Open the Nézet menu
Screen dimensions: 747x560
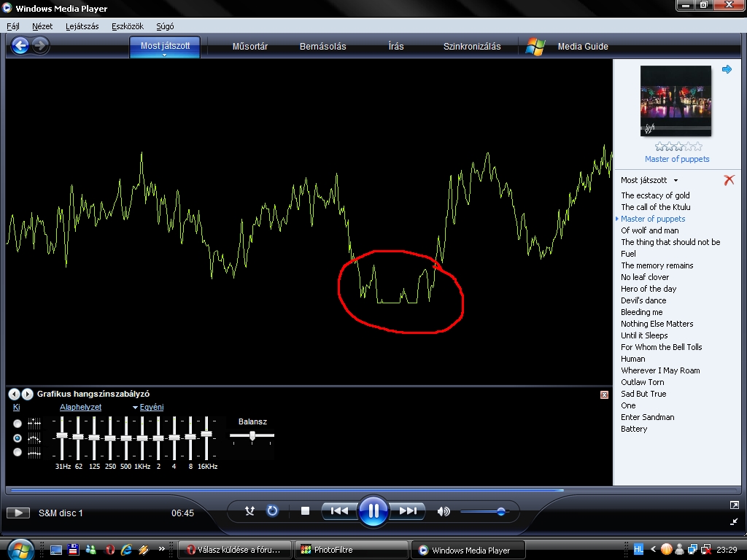click(42, 26)
